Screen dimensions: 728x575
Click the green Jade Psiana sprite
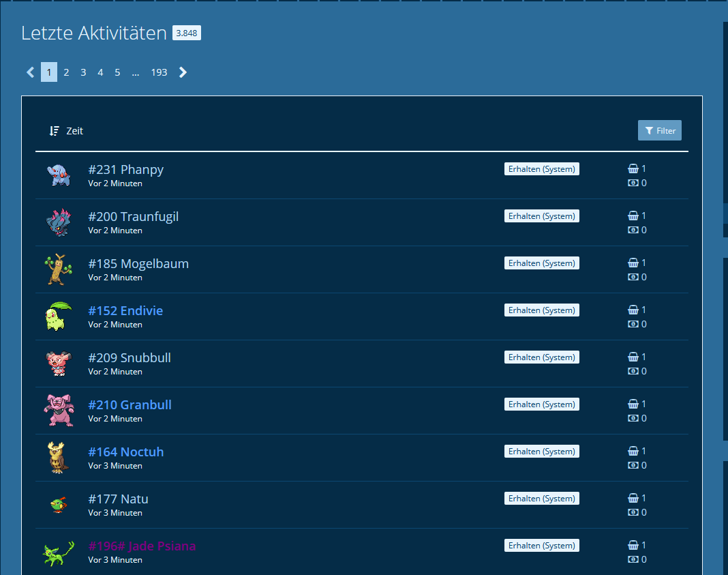pyautogui.click(x=59, y=552)
